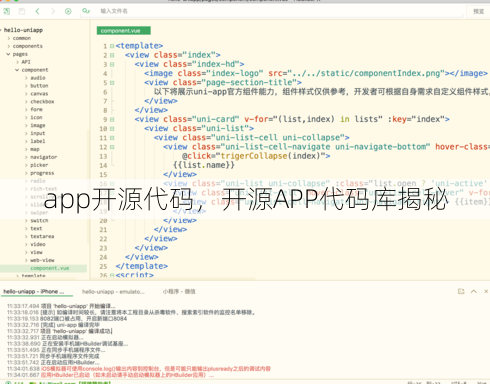The image size is (490, 384).
Task: Fold the index-hd view at line 3
Action: (x=112, y=65)
